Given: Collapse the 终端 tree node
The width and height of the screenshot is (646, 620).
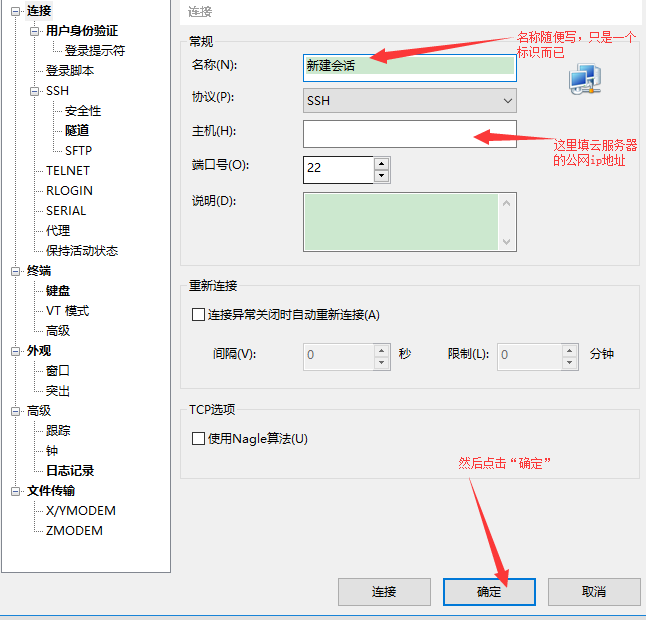Looking at the screenshot, I should click(15, 271).
